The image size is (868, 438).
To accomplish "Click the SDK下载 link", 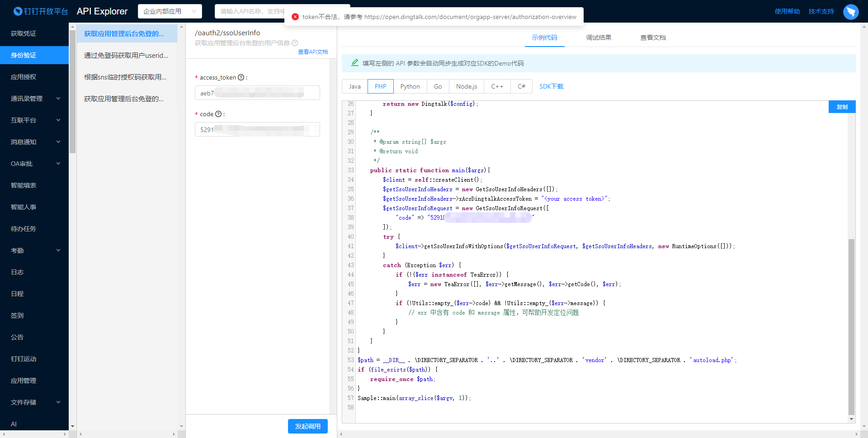I will point(551,86).
